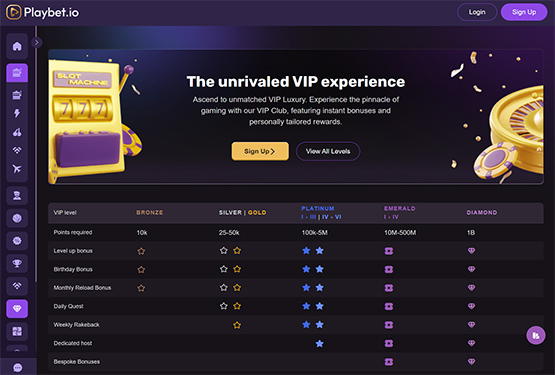Click the '100k-5M' points cell

point(314,233)
